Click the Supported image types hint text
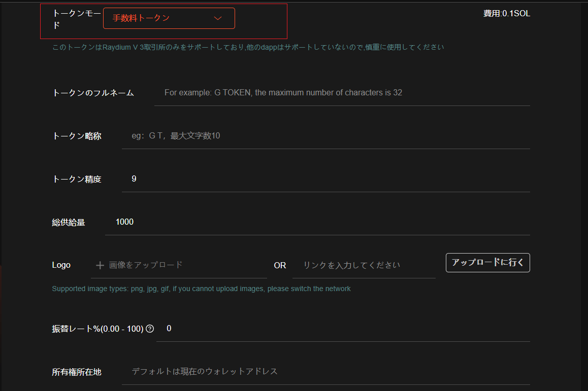588x391 pixels. pos(201,289)
